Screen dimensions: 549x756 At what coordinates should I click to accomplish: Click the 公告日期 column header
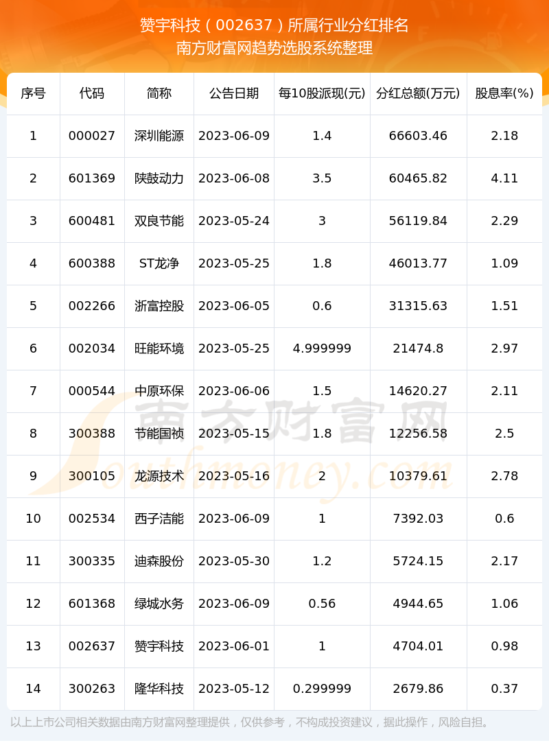coord(234,93)
